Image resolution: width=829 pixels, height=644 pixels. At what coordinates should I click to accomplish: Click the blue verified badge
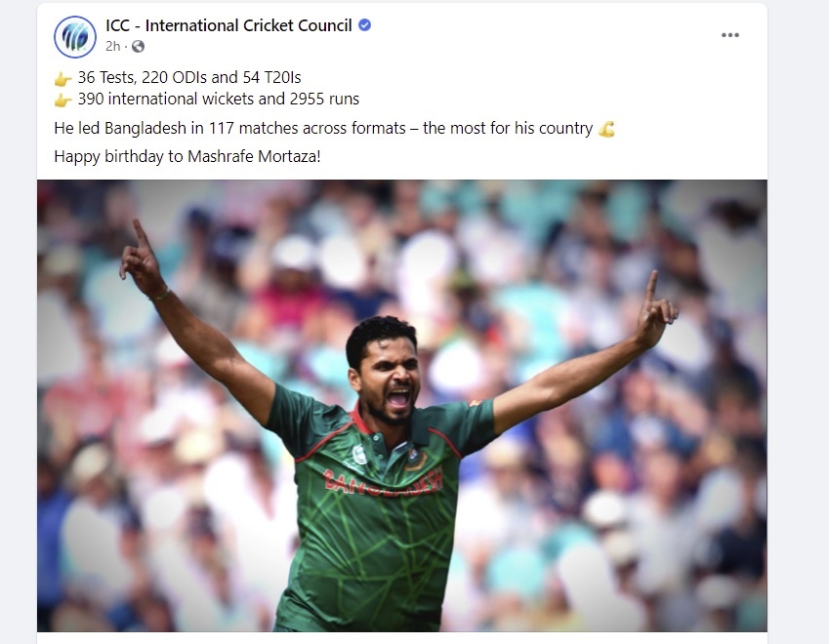[x=365, y=24]
